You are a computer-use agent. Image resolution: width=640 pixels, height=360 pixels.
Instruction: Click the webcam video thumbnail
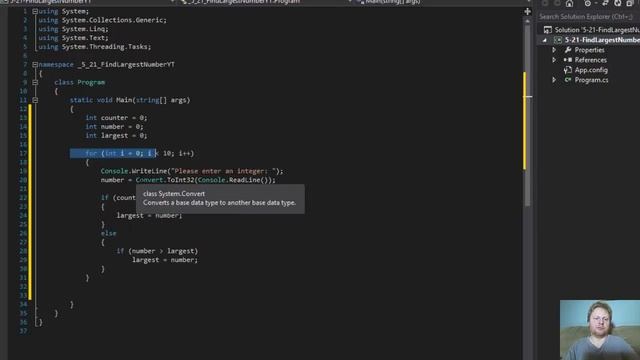click(600, 330)
